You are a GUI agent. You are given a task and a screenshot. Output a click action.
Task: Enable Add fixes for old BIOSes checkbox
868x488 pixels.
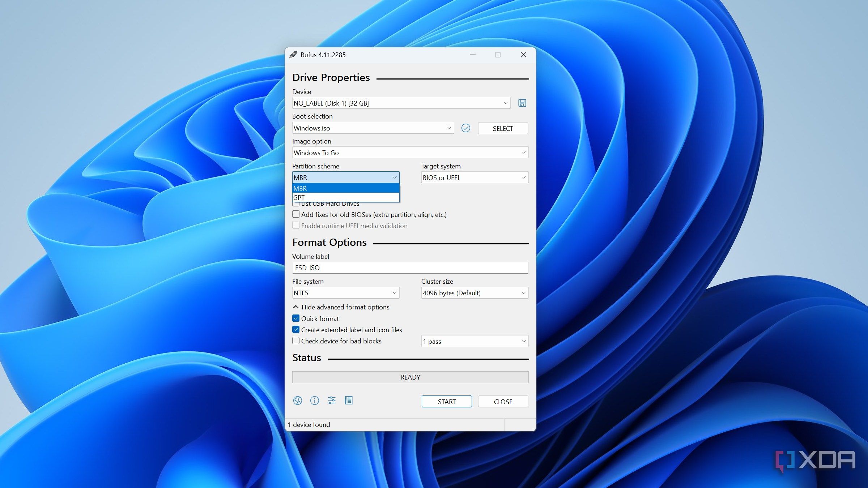click(x=296, y=214)
